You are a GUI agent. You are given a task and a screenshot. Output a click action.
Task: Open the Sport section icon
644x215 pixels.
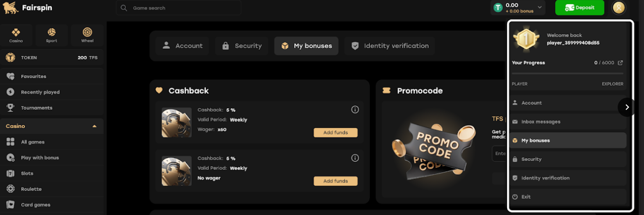(51, 35)
